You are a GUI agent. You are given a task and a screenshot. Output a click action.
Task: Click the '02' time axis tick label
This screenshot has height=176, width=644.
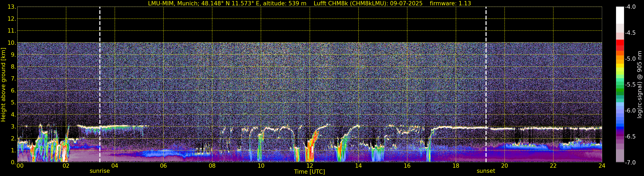pos(66,166)
